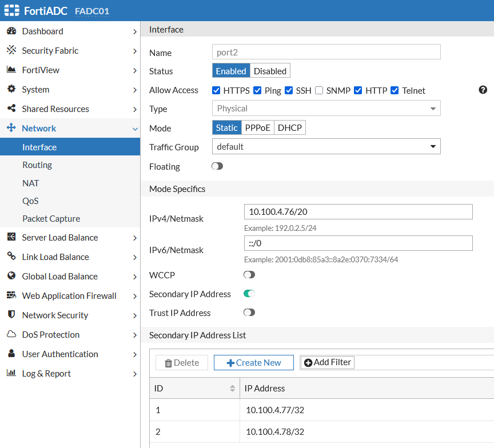
Task: Uncheck the Telnet access checkbox
Action: tap(395, 90)
